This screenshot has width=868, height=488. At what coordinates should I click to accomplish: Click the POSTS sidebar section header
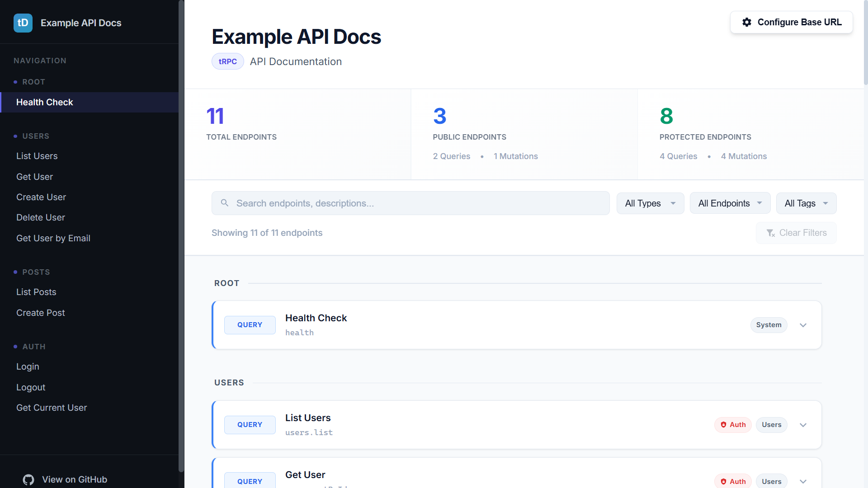36,272
